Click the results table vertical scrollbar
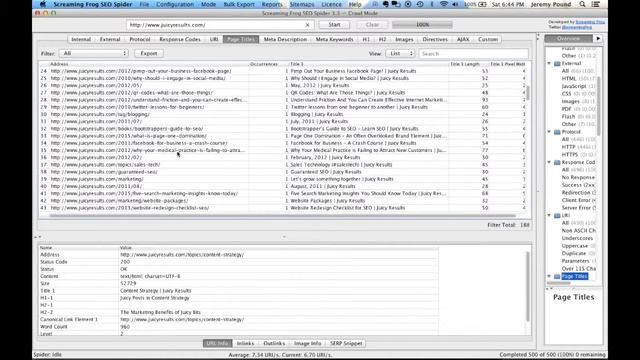The width and height of the screenshot is (640, 360). tap(528, 93)
